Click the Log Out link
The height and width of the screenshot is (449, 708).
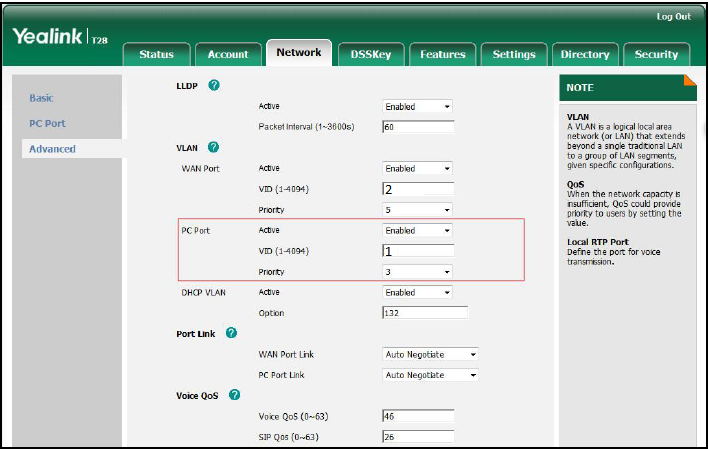674,17
